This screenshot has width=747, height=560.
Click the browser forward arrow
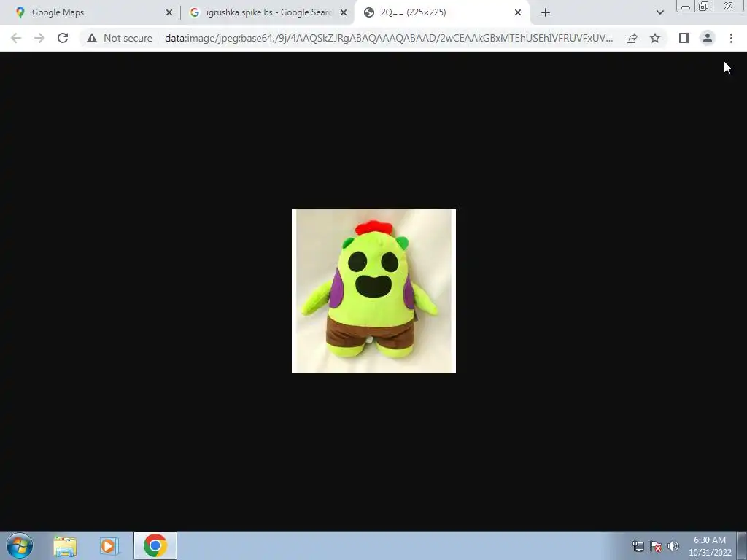[x=39, y=38]
